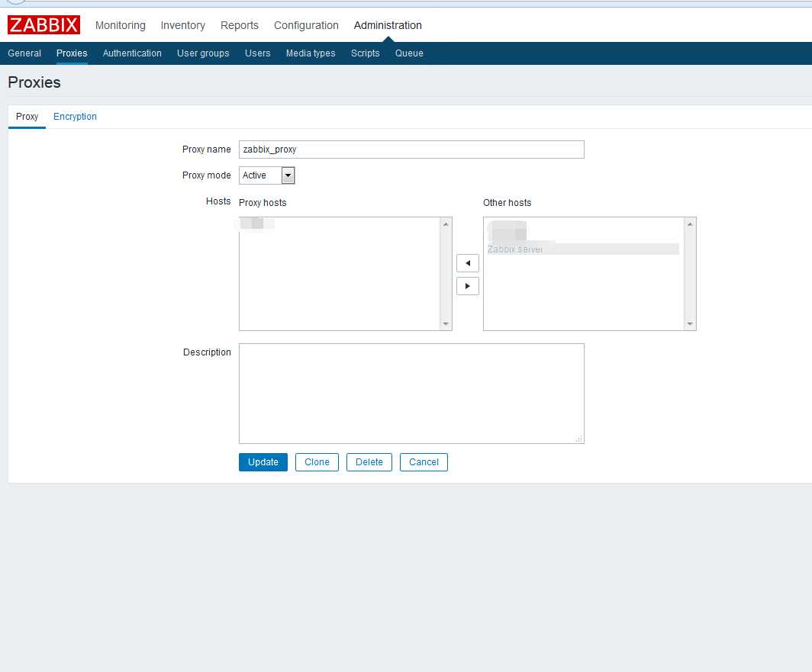
Task: Open Scripts page
Action: (365, 53)
